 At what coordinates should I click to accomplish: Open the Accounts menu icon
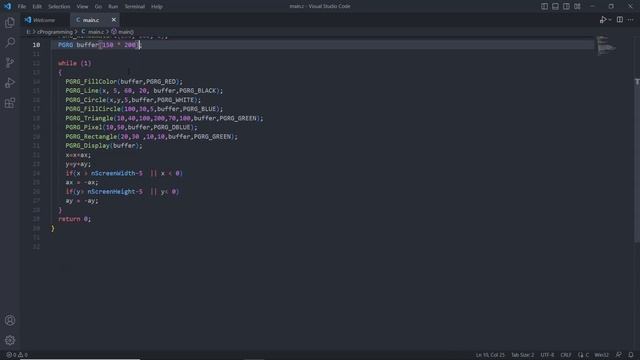pyautogui.click(x=10, y=320)
